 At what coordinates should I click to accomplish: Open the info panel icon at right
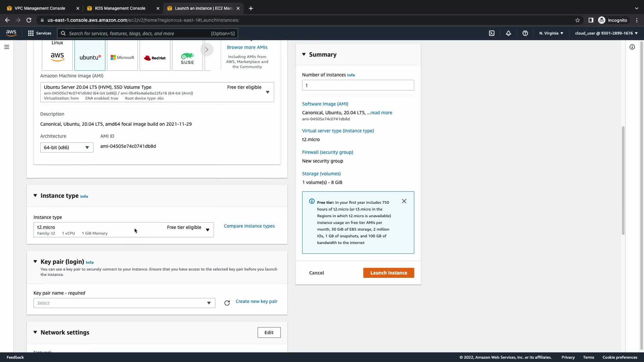point(632,47)
